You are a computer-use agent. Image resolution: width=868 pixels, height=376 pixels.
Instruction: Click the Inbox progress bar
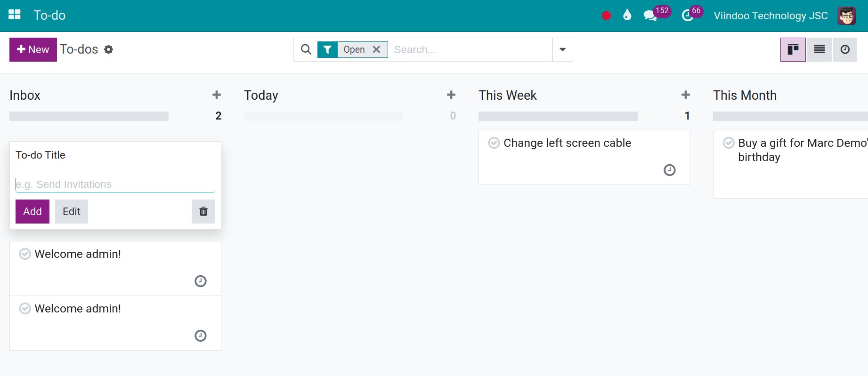click(x=89, y=116)
